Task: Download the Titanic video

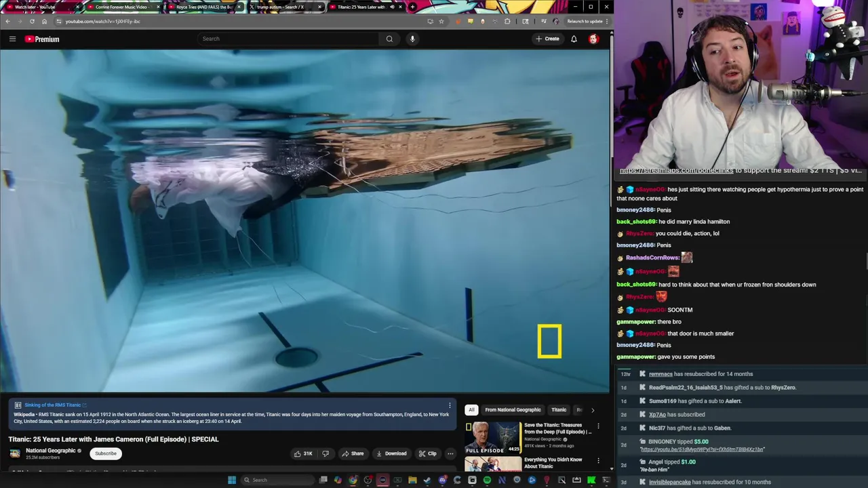Action: tap(391, 453)
